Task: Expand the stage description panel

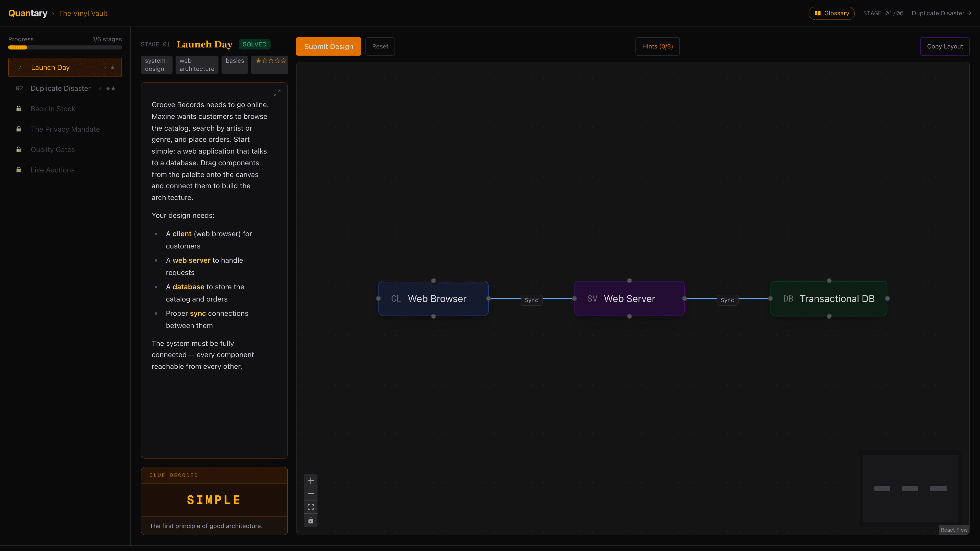Action: coord(277,93)
